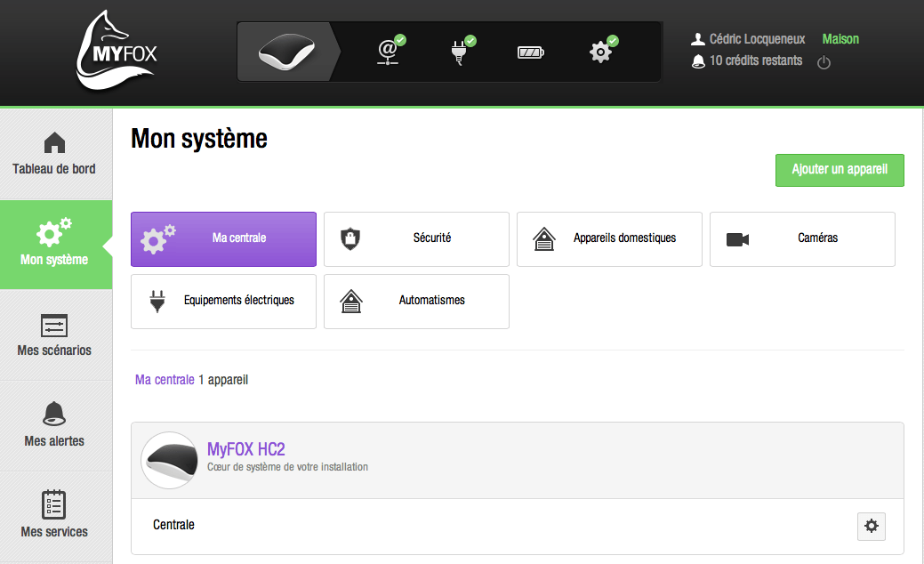Open the MyFOX HC2 device title

[x=245, y=449]
